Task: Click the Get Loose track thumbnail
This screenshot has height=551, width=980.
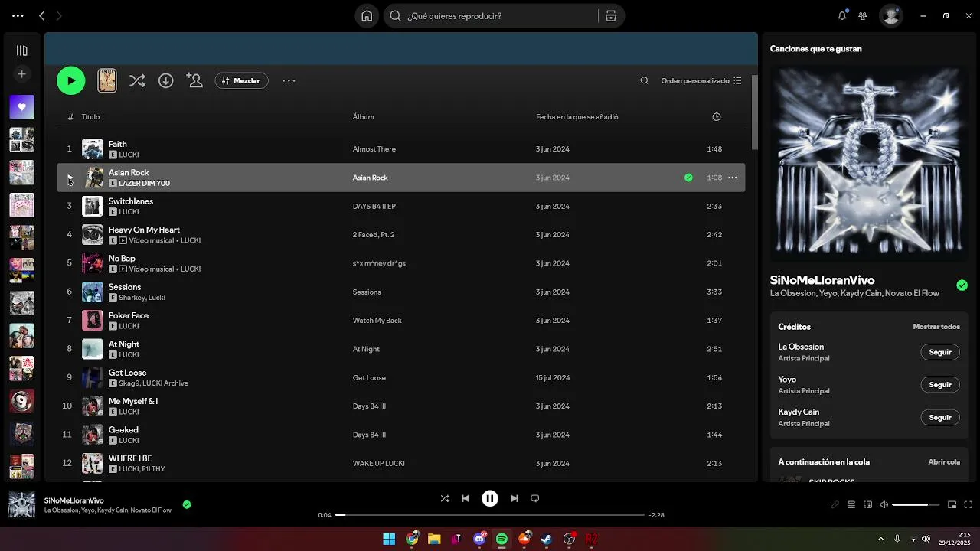Action: pyautogui.click(x=92, y=377)
